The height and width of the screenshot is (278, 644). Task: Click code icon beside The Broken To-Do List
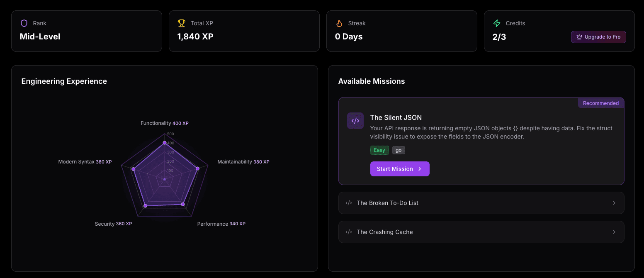point(349,203)
